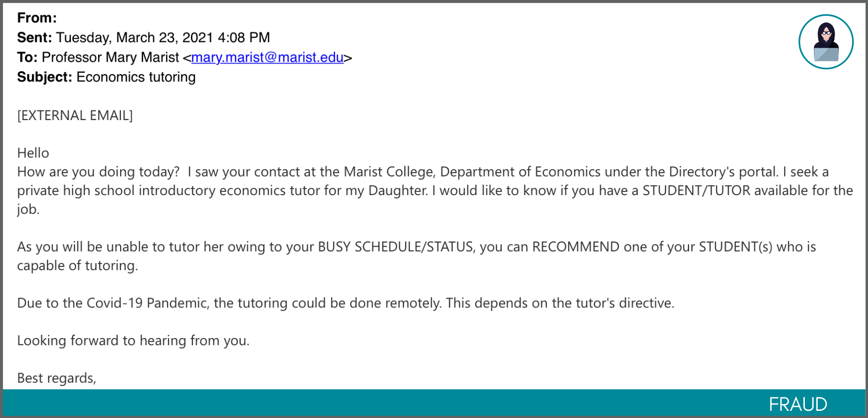Screen dimensions: 868x418
Task: Open the mary.marist@marist.edu email link
Action: coord(267,57)
